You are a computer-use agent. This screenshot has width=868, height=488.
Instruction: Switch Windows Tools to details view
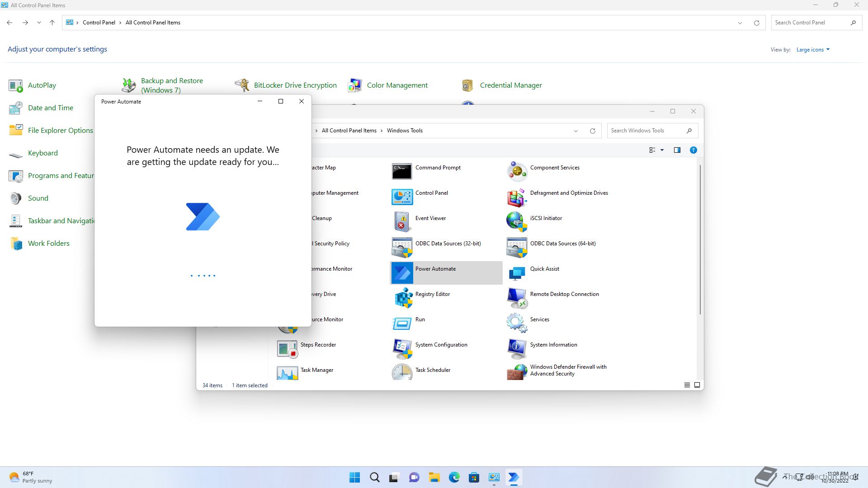pos(687,385)
